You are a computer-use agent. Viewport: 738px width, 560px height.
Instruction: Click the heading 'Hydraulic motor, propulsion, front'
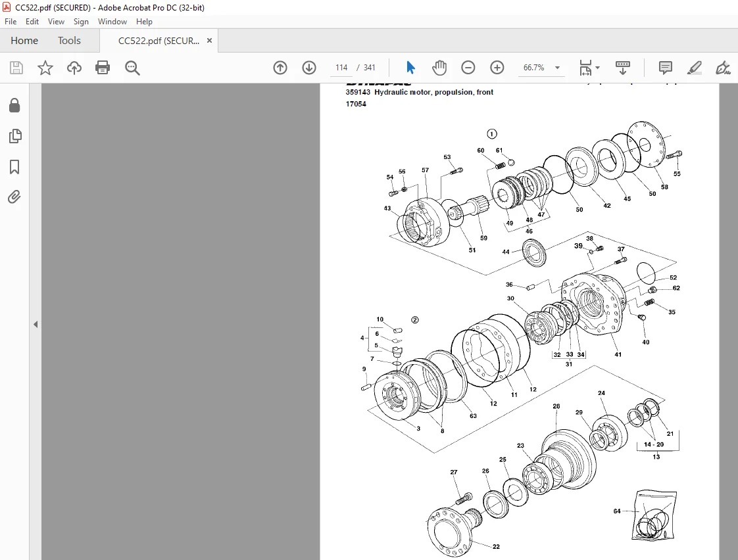[x=433, y=92]
